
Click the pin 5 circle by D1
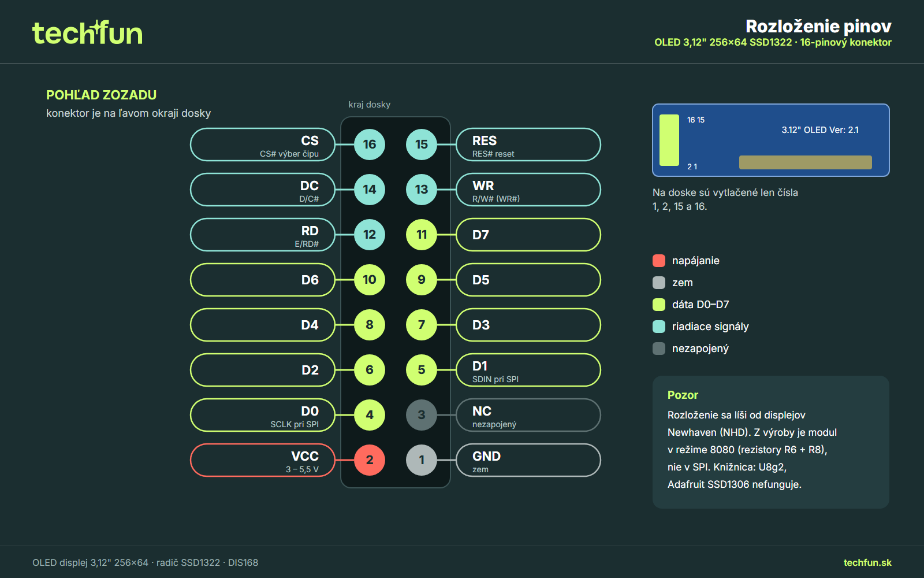click(422, 370)
